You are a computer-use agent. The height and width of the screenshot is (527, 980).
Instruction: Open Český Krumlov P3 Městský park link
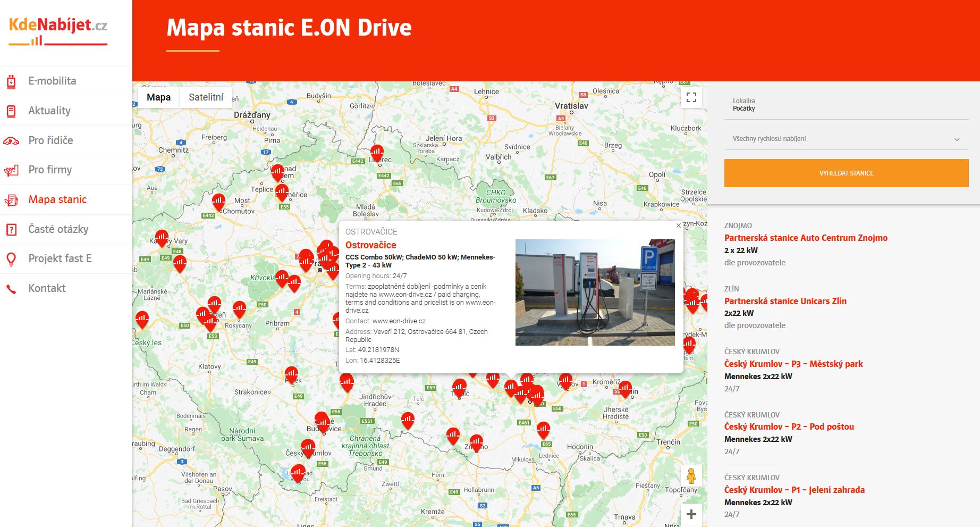793,364
